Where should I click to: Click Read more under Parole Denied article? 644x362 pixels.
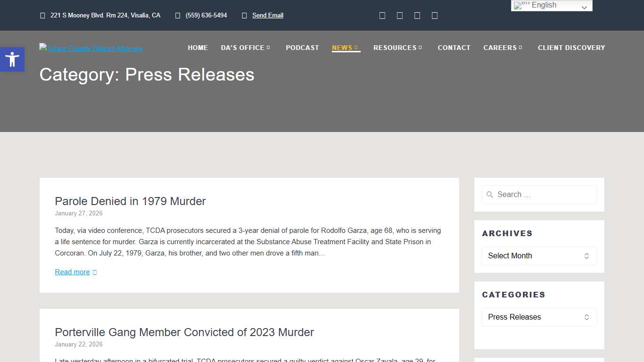point(72,271)
